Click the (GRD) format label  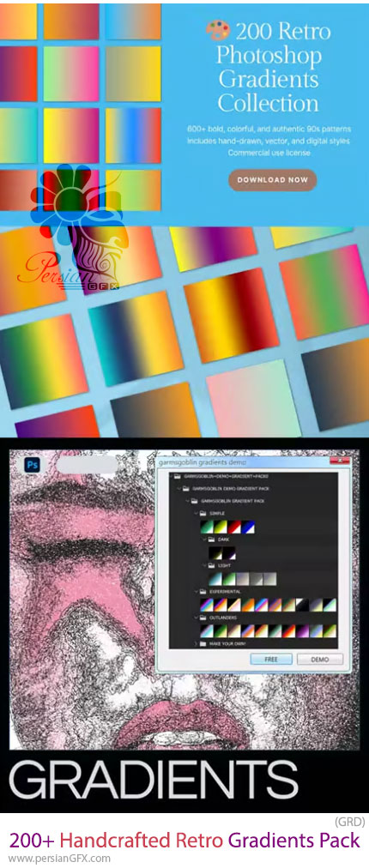(x=349, y=822)
